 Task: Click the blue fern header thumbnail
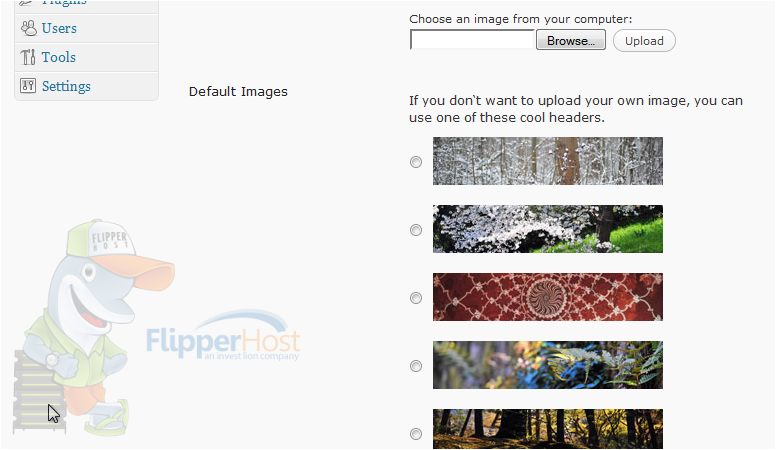click(548, 365)
